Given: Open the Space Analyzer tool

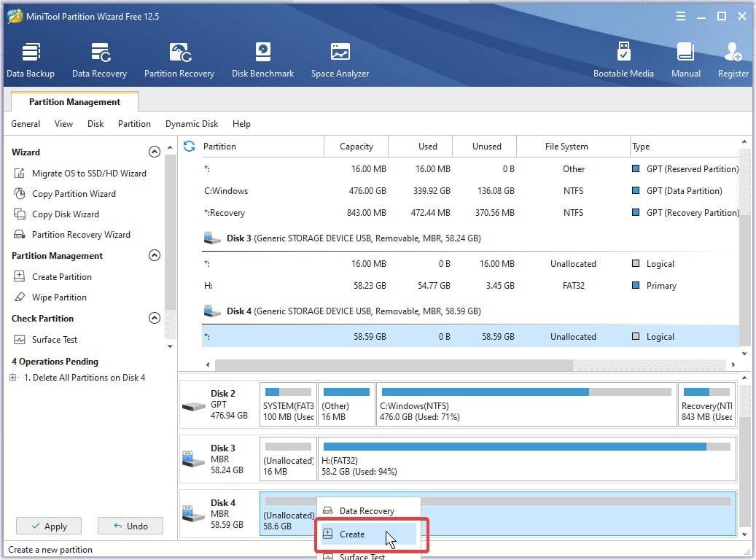Looking at the screenshot, I should [340, 60].
